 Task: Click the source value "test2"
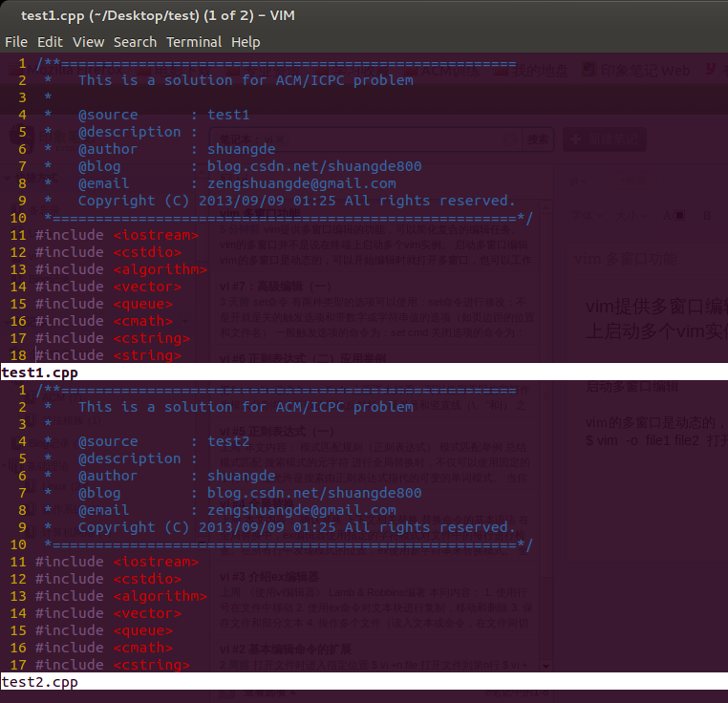(x=228, y=441)
